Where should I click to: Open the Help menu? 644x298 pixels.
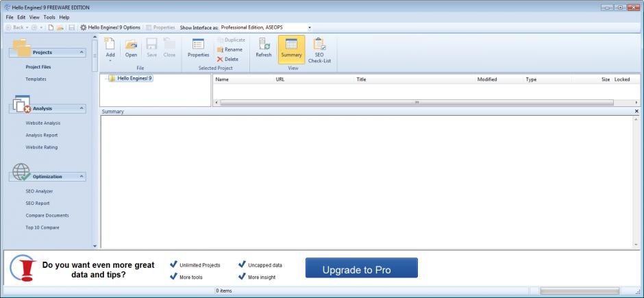64,18
